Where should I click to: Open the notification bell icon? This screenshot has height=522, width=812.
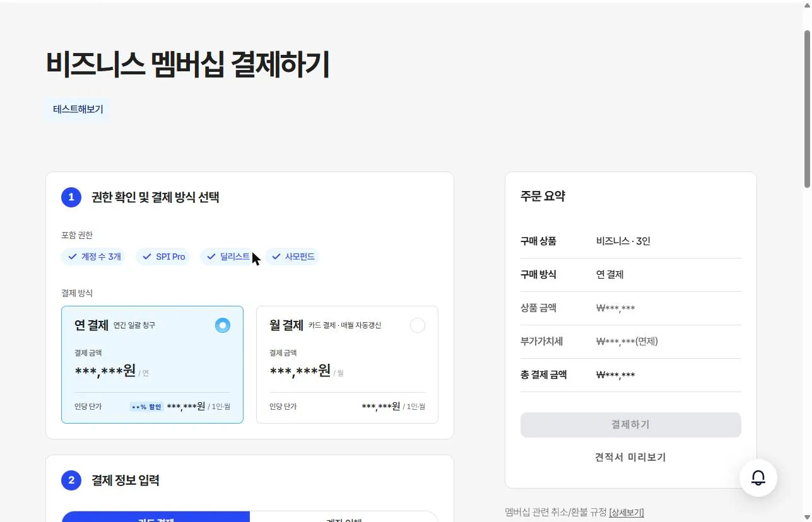tap(758, 478)
